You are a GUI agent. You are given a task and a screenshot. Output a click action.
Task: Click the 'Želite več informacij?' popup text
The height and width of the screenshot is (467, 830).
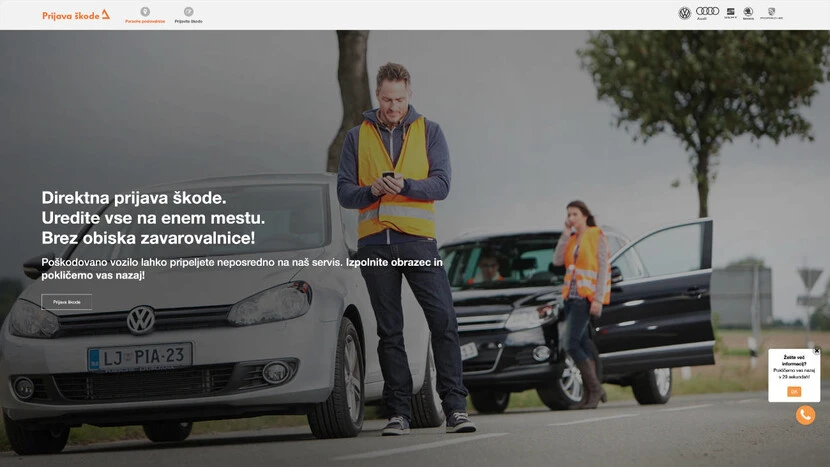[794, 359]
